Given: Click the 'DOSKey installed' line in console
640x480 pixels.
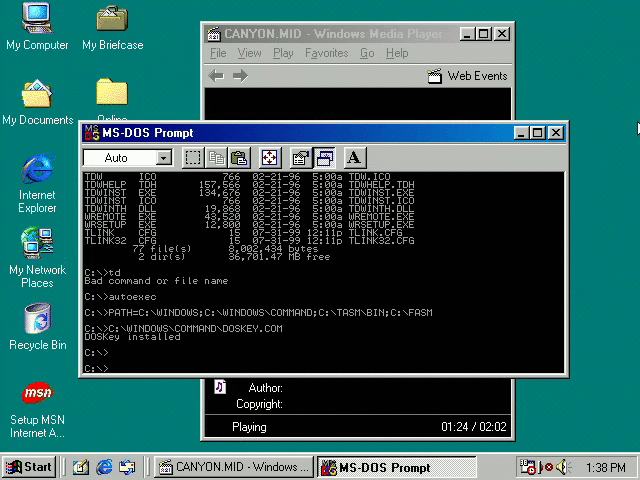Looking at the screenshot, I should (132, 337).
